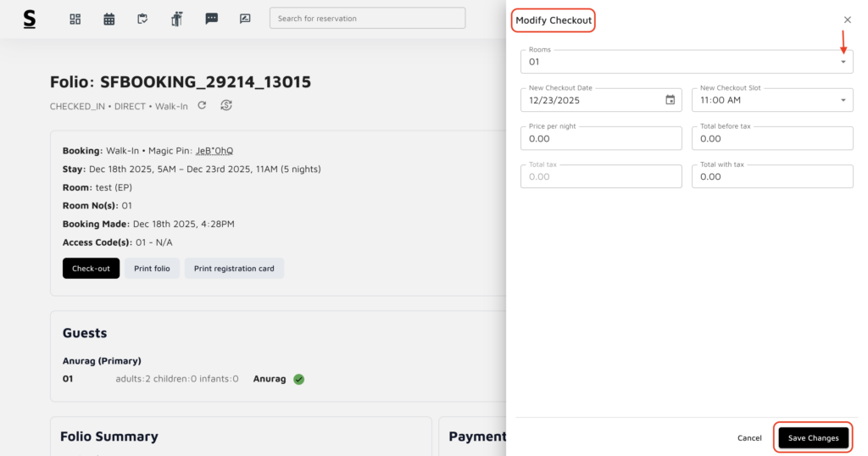This screenshot has width=868, height=456.
Task: Click the task checklist icon
Action: click(x=143, y=19)
